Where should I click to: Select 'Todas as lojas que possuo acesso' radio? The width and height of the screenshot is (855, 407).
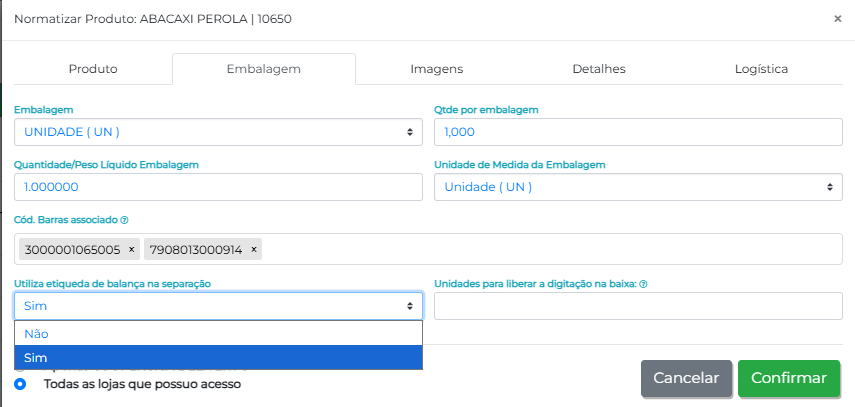coord(20,383)
